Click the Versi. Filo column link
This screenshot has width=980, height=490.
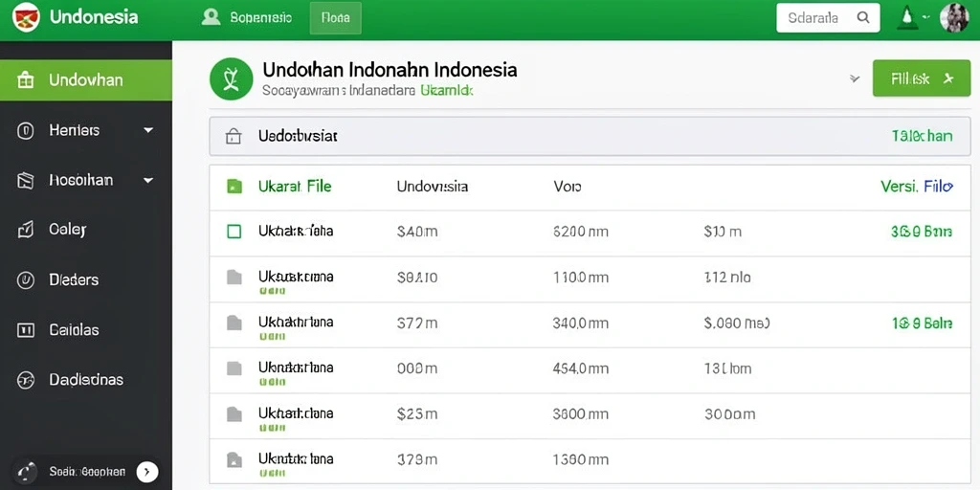(x=916, y=187)
